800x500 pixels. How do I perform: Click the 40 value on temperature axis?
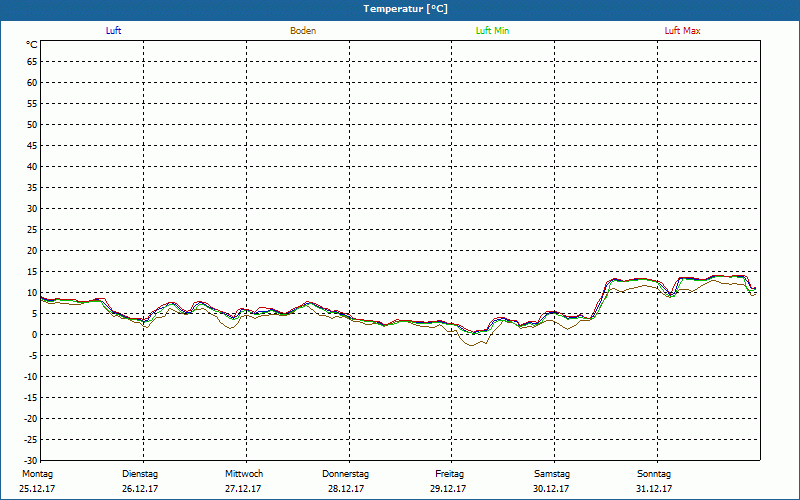pos(32,167)
